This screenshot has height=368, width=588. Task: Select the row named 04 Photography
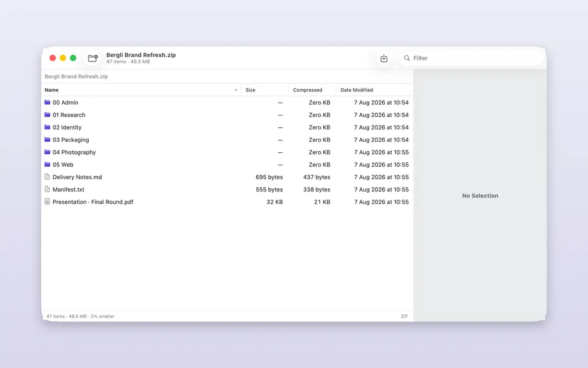click(x=227, y=152)
